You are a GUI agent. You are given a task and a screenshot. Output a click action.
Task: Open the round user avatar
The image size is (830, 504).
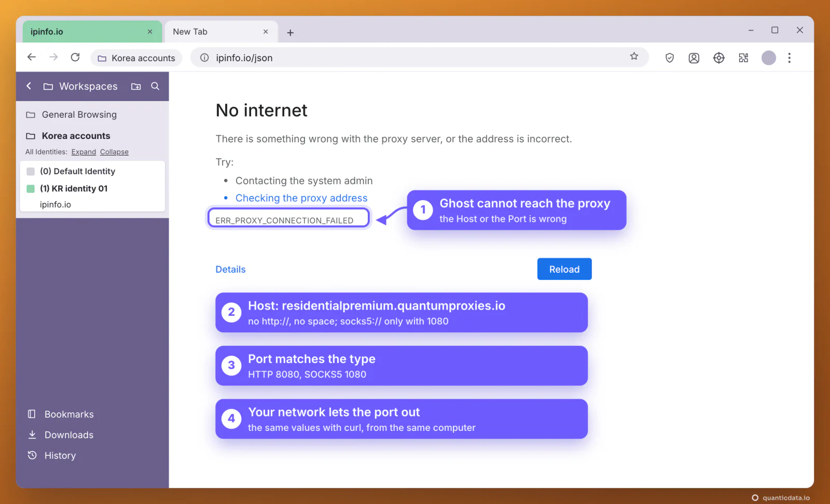click(x=769, y=58)
